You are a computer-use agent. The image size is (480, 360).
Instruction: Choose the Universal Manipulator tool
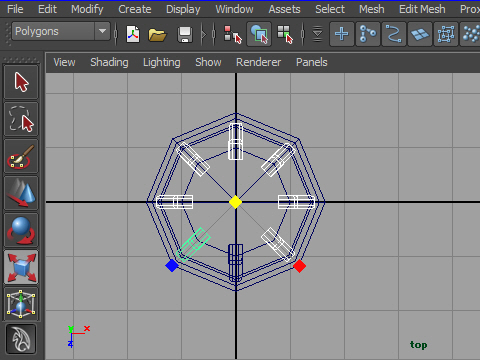tap(21, 304)
